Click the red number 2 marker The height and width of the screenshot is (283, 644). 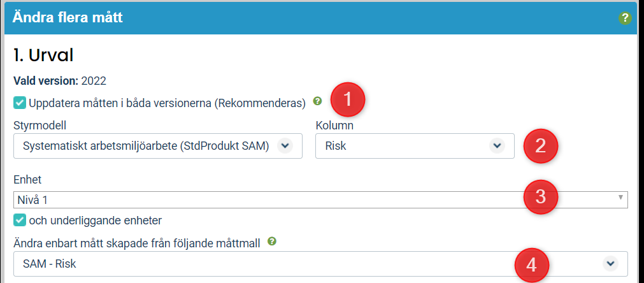pyautogui.click(x=541, y=146)
